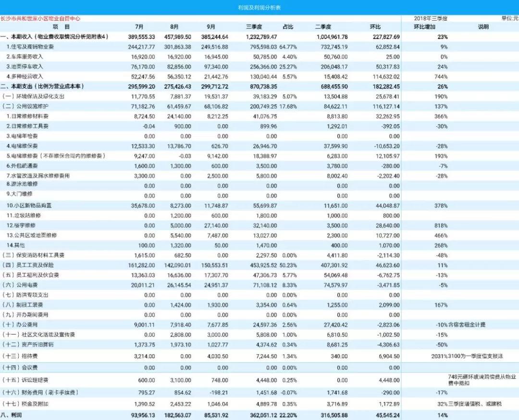Click the period label 2018年三季度
The image size is (519, 420).
(x=431, y=19)
